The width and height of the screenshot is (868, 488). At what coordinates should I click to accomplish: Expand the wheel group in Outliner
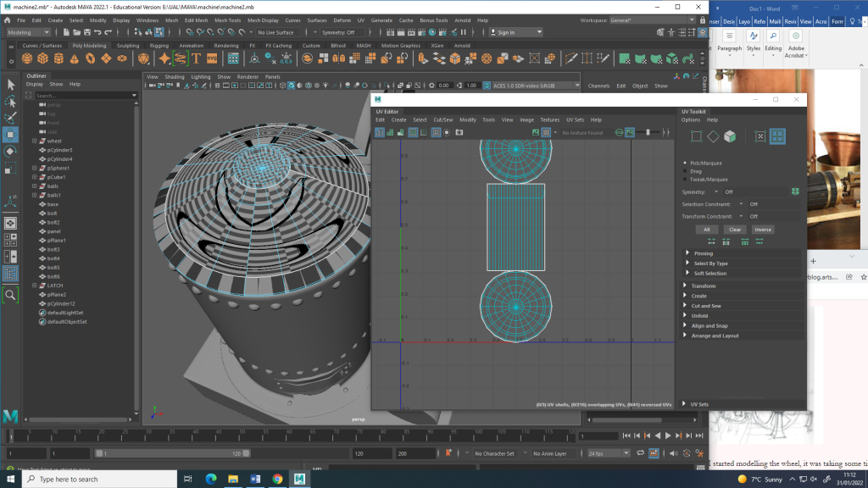[34, 141]
